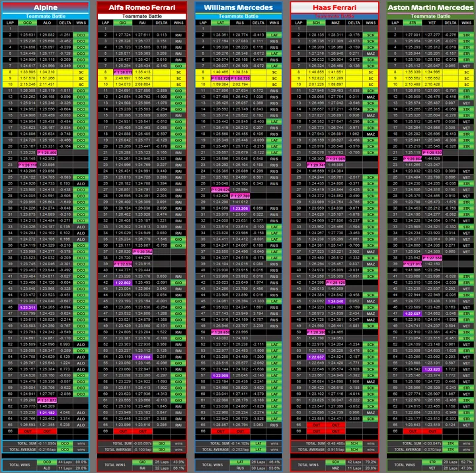
Task: Select the LAT column header in Williams table
Action: (x=220, y=22)
